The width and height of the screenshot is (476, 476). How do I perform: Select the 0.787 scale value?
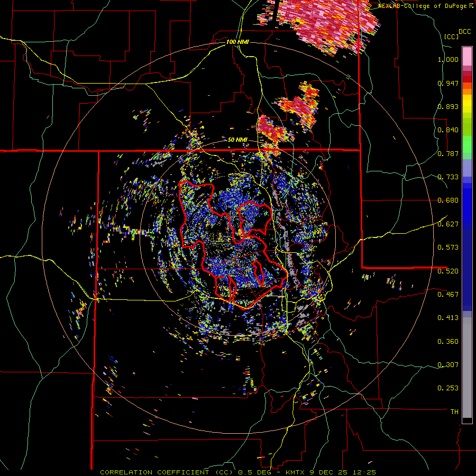tap(448, 153)
